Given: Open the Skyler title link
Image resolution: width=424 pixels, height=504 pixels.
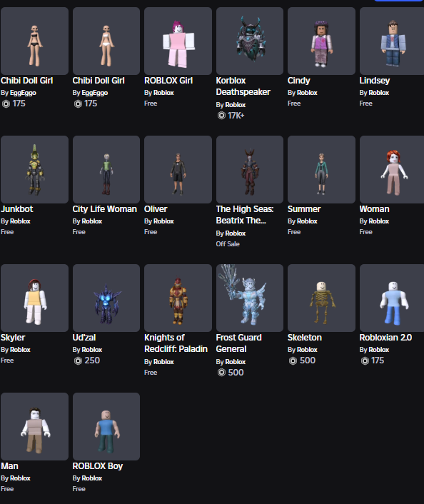Looking at the screenshot, I should [x=13, y=338].
